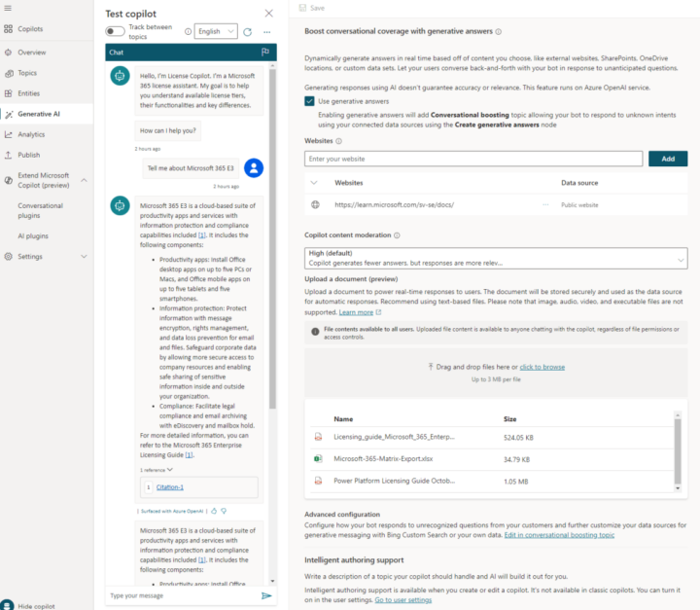
Task: Click the chat pane vertical scrollbar
Action: pos(272,238)
